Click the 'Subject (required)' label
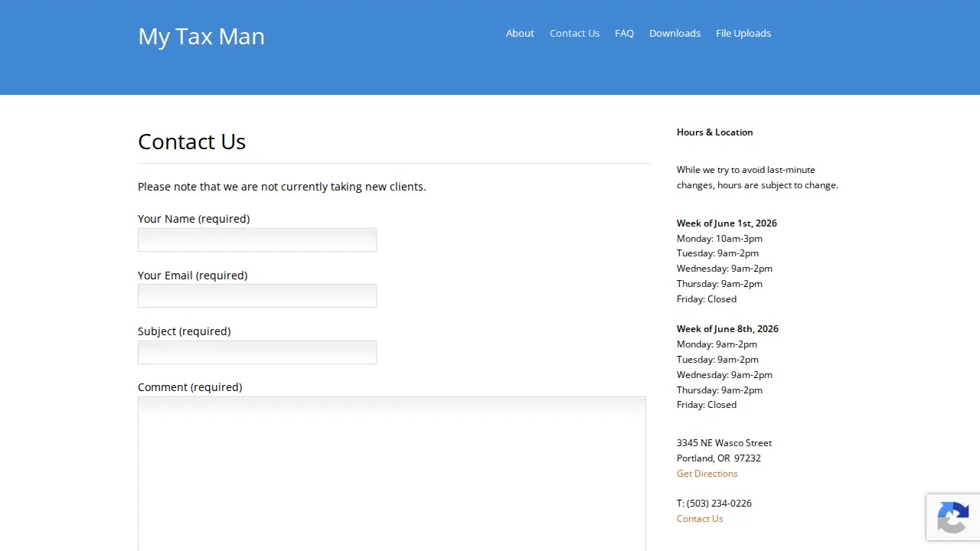Viewport: 980px width, 551px height. point(184,331)
